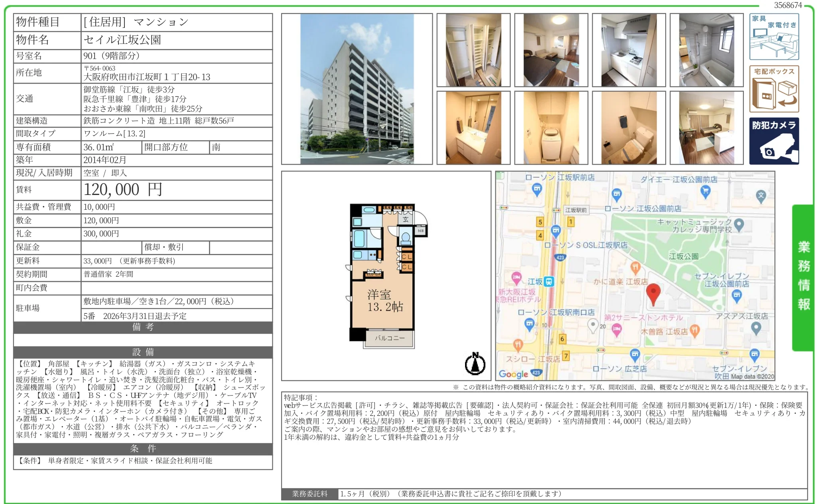Click the 設備 section header bar

click(x=143, y=352)
